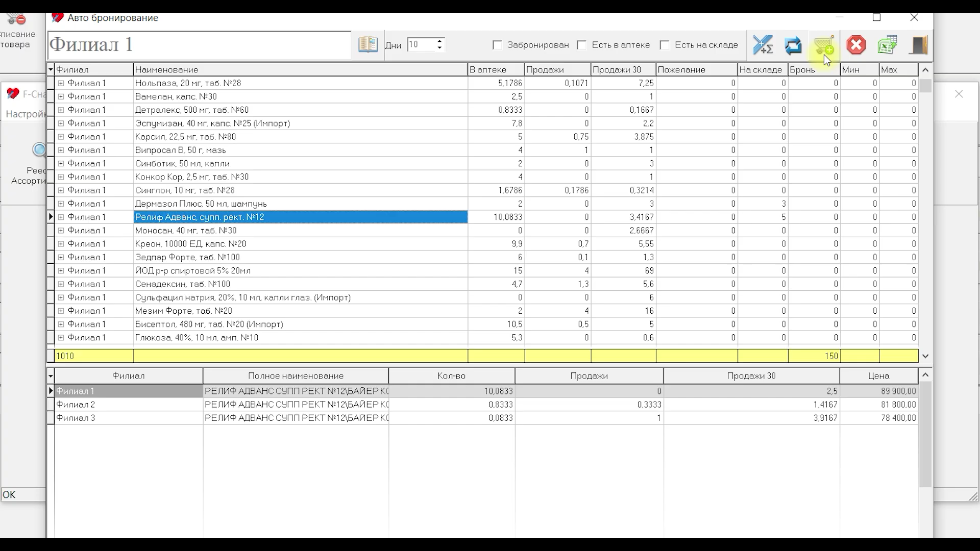Check the Есть на складе option

click(665, 45)
